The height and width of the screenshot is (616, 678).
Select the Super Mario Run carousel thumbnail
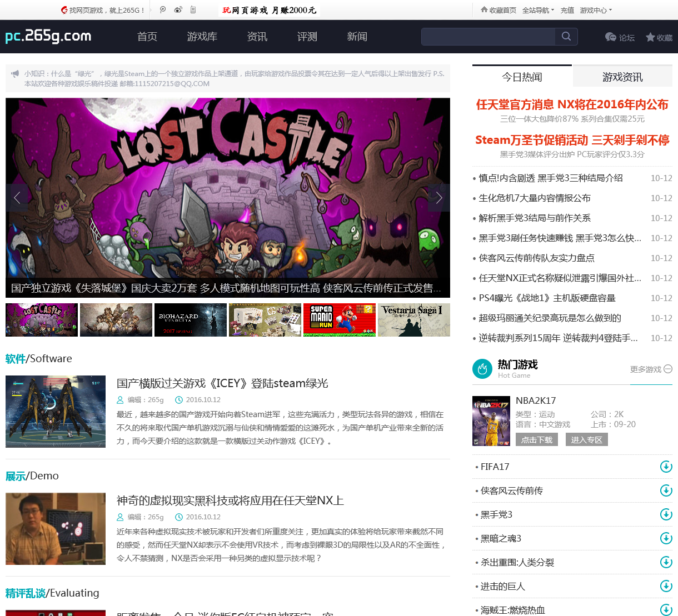coord(340,320)
